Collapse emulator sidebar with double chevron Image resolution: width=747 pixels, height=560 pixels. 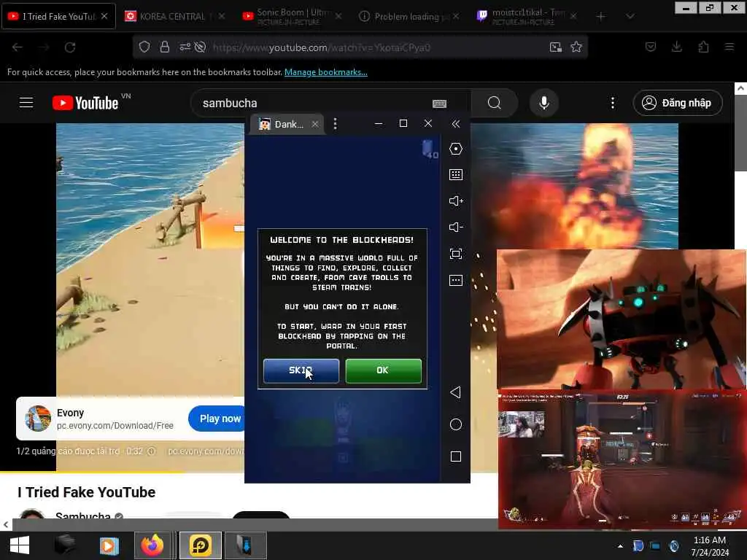tap(456, 124)
